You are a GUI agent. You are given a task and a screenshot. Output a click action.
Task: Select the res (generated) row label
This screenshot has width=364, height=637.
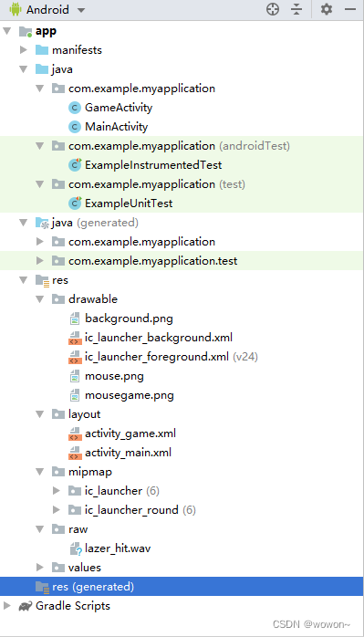(93, 587)
